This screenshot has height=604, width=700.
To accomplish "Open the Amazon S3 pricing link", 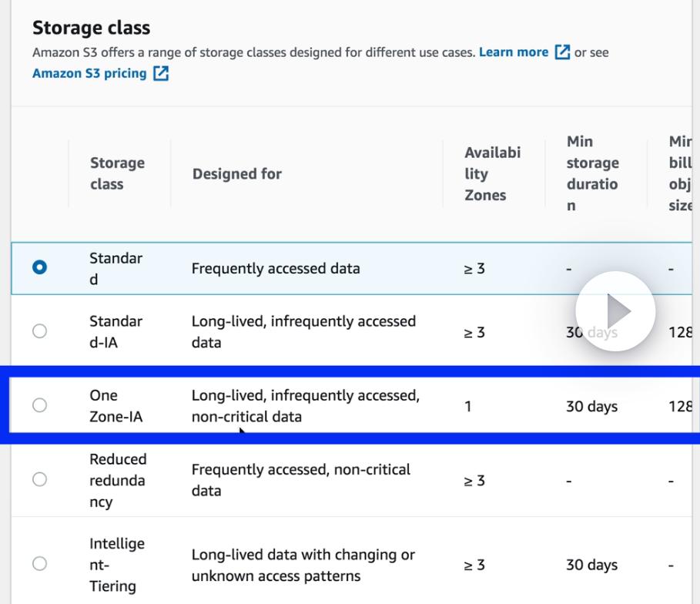I will [x=89, y=73].
